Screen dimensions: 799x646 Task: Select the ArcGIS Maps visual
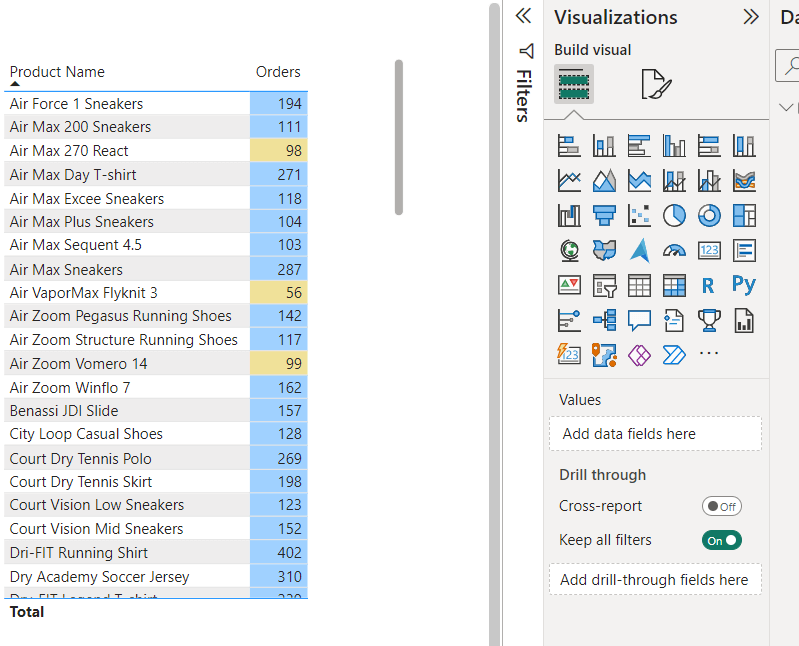coord(604,355)
